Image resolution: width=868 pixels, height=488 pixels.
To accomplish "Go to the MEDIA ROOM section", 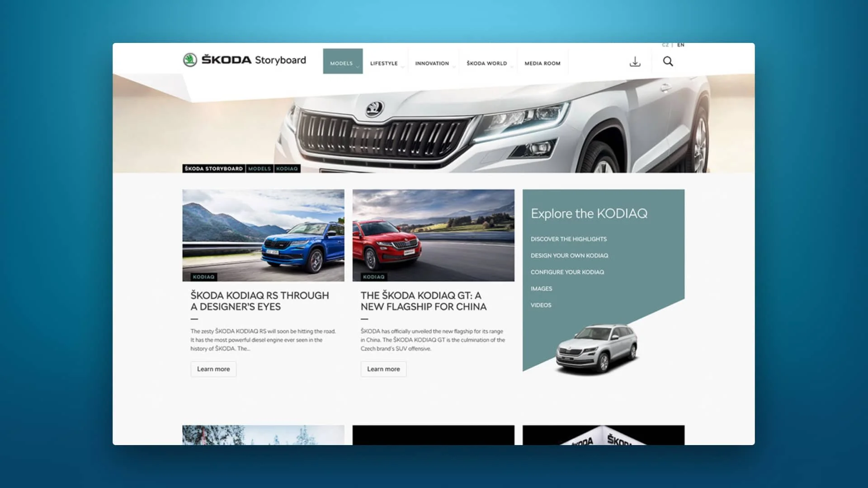I will [x=542, y=63].
